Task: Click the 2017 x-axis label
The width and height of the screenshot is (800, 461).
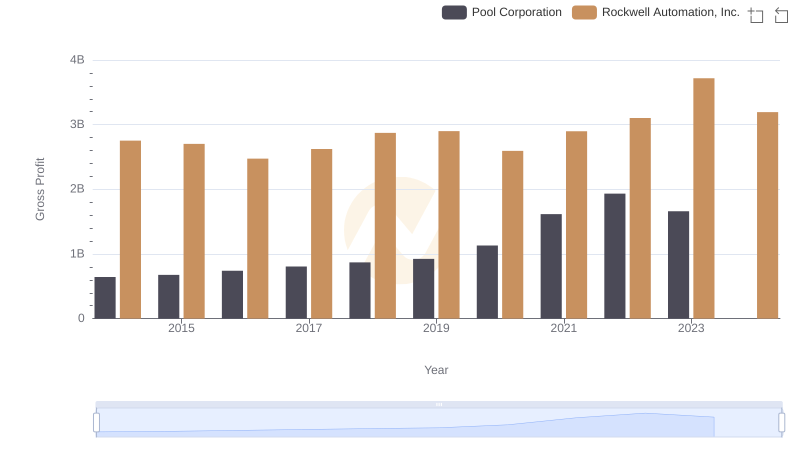Action: tap(309, 328)
